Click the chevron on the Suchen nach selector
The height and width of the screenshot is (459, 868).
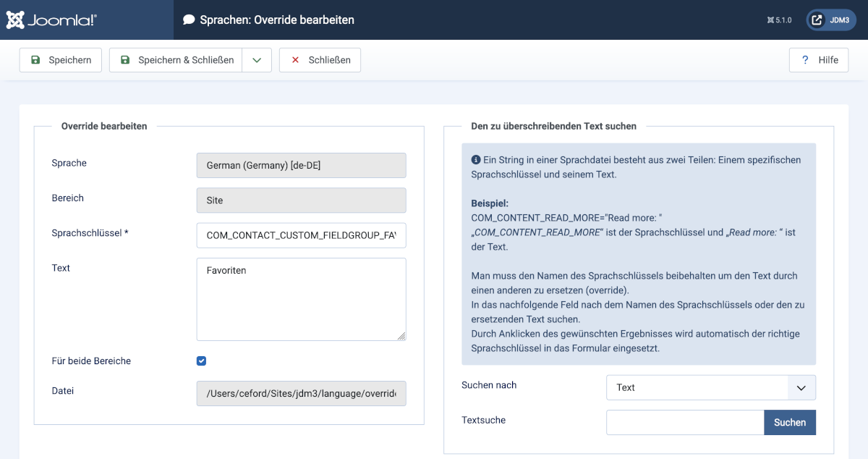click(801, 387)
